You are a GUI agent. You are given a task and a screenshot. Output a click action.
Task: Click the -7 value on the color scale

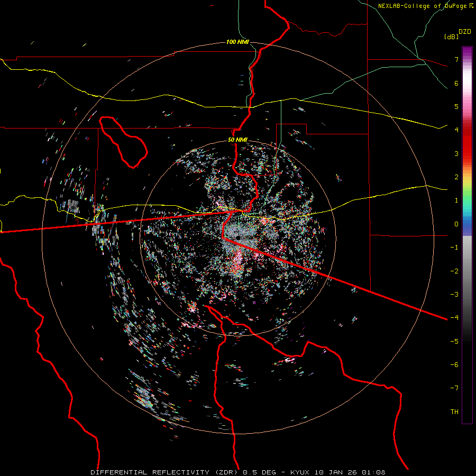454,388
